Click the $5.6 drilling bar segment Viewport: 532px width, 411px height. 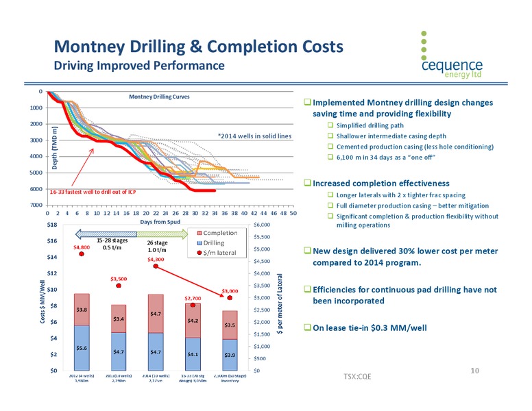pos(82,348)
